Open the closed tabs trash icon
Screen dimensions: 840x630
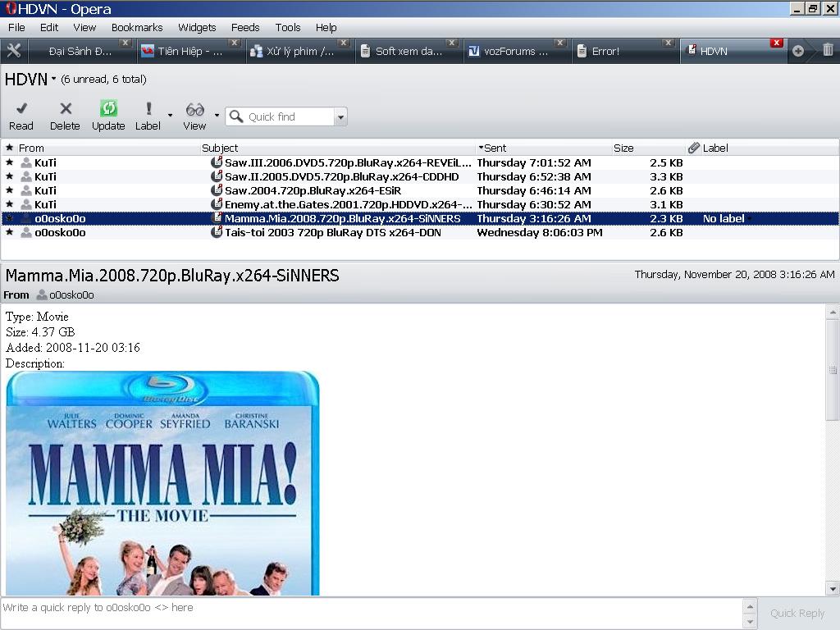[827, 50]
